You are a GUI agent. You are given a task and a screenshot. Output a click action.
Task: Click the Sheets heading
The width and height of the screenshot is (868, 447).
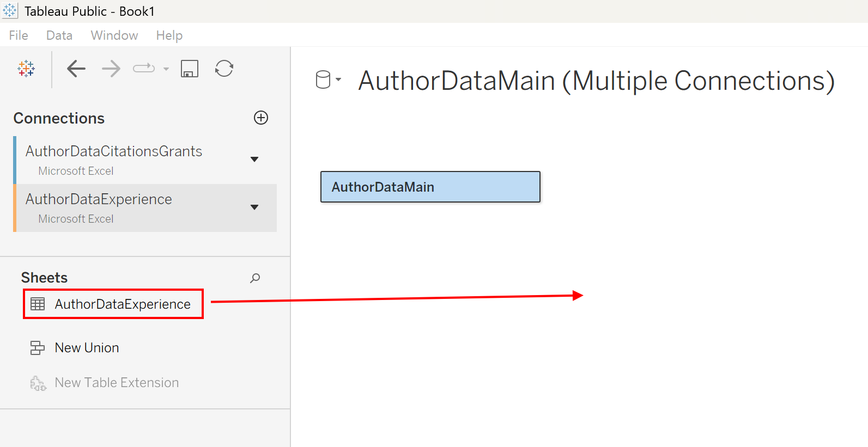(44, 278)
